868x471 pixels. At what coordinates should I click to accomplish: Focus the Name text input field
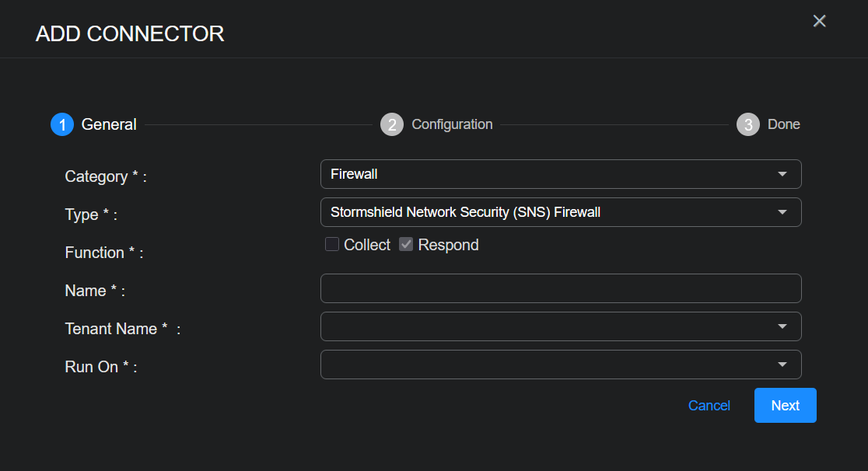pos(560,288)
